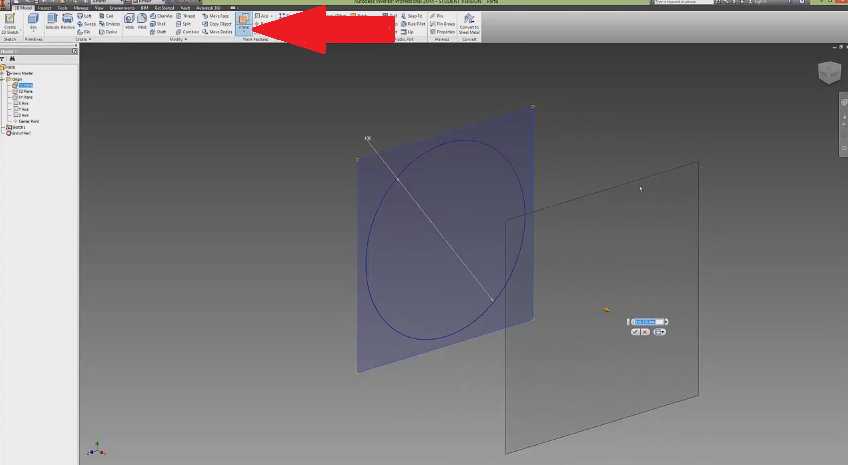Click the Derive tool
Screen dimensions: 848x465
pyautogui.click(x=109, y=32)
